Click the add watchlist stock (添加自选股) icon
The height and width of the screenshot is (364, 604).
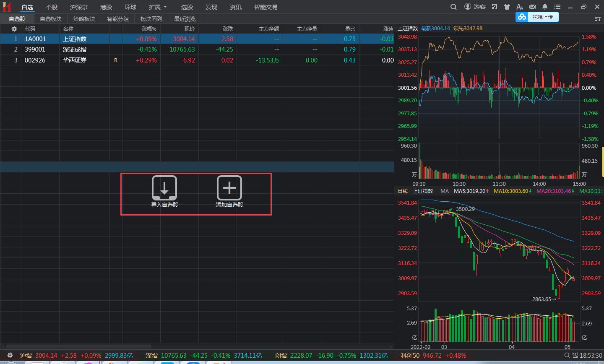click(229, 188)
